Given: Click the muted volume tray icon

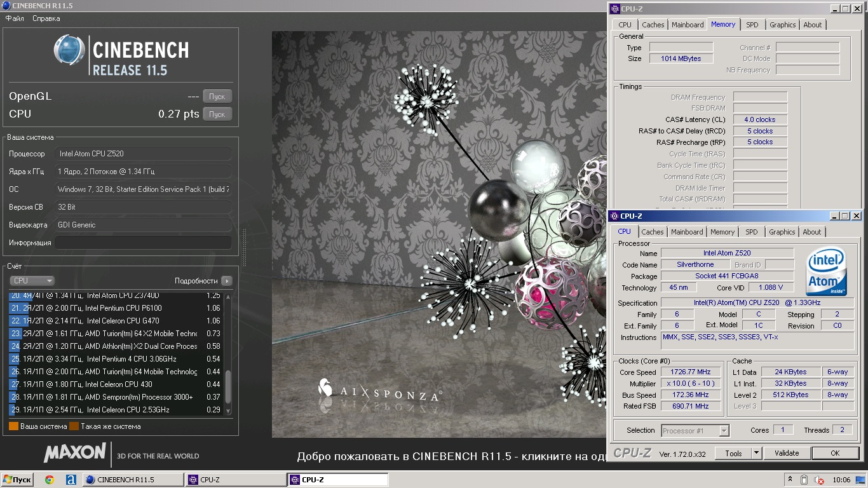Looking at the screenshot, I should point(819,480).
